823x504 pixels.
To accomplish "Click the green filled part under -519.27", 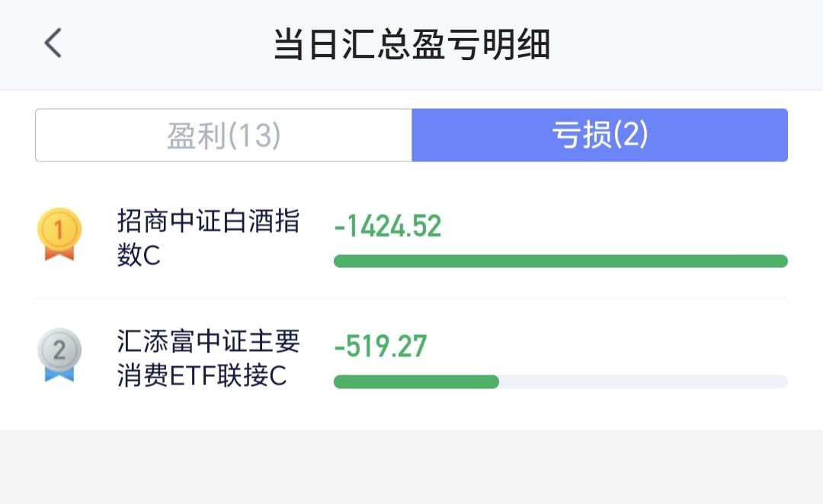I will click(x=416, y=381).
